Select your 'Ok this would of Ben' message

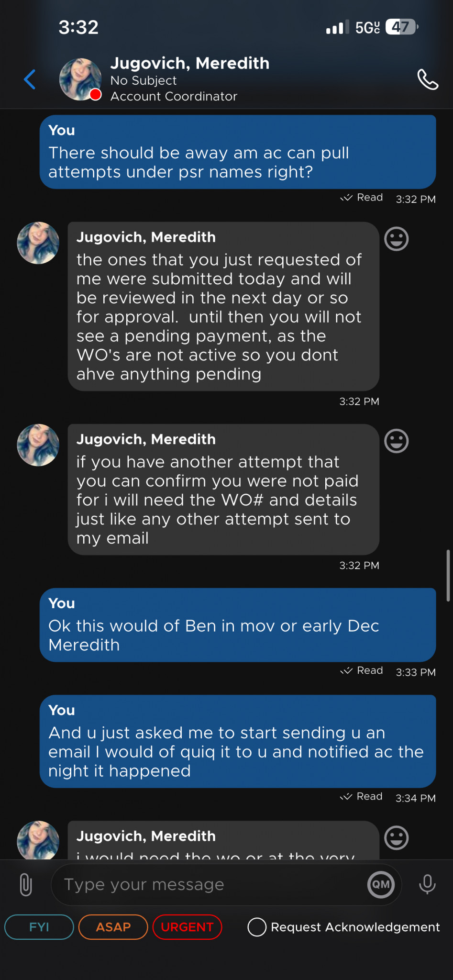coord(237,625)
